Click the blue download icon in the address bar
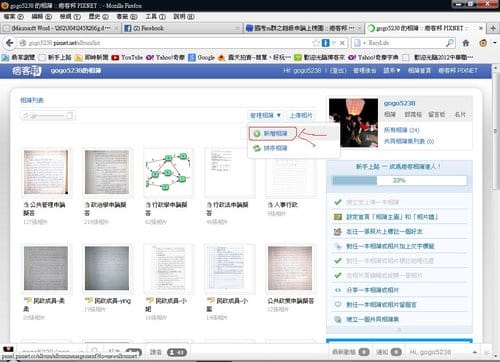Screen dimensions: 500x362 (326, 43)
